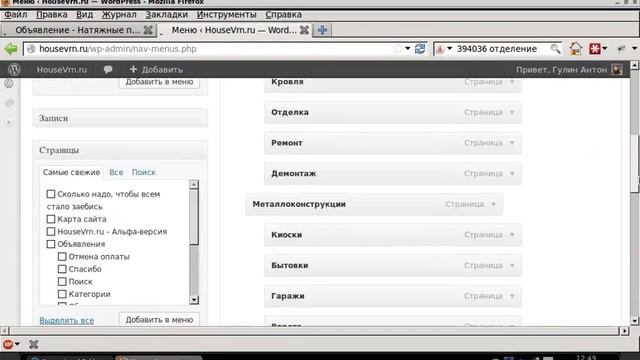
Task: Check the Категории checkbox
Action: coord(62,294)
